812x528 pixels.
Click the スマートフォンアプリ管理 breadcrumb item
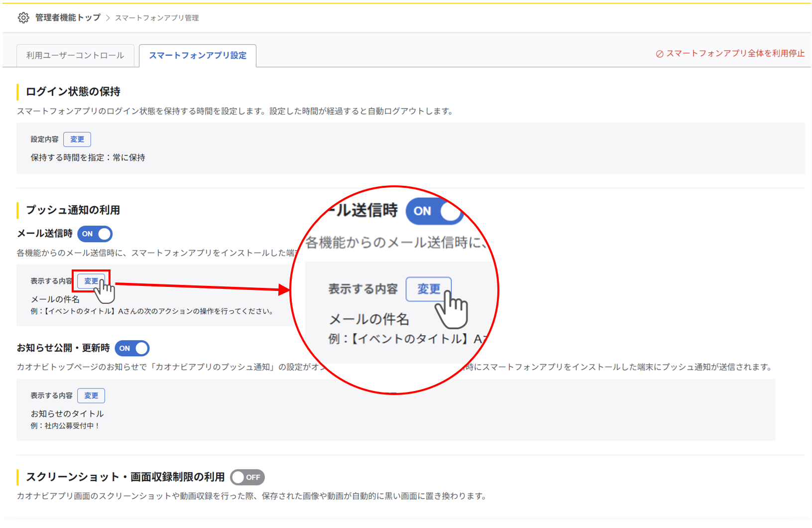pos(156,17)
